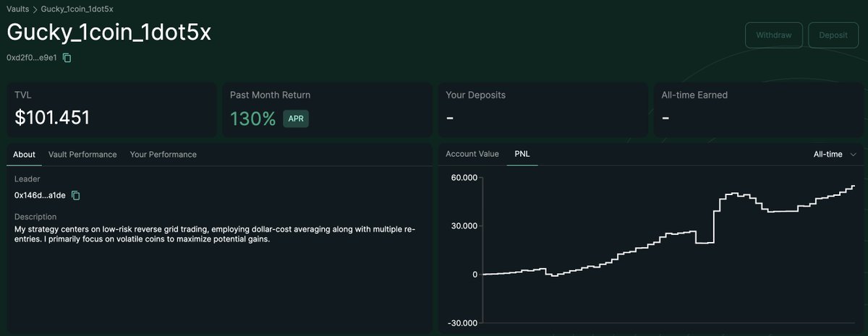This screenshot has width=868, height=336.
Task: Click the 60.000 y-axis label
Action: coord(463,177)
